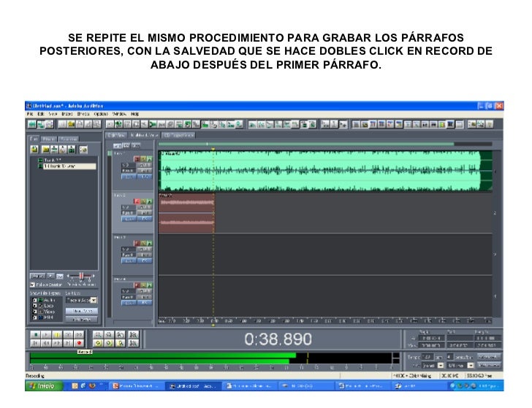Toggle the Audio file type checkbox
532x408 pixels.
tap(34, 300)
